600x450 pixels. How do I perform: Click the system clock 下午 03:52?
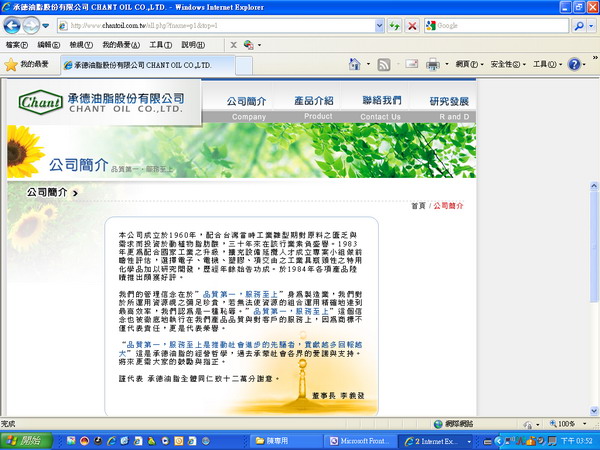(x=577, y=441)
